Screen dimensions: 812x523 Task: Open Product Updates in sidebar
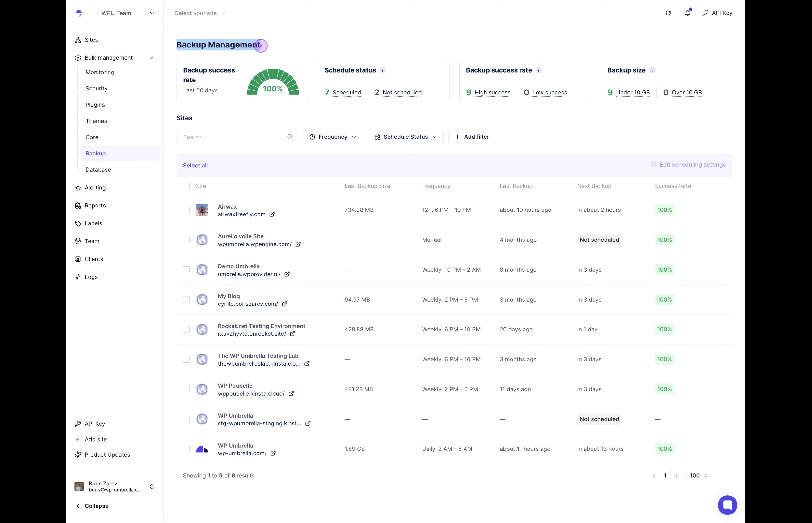pyautogui.click(x=107, y=455)
